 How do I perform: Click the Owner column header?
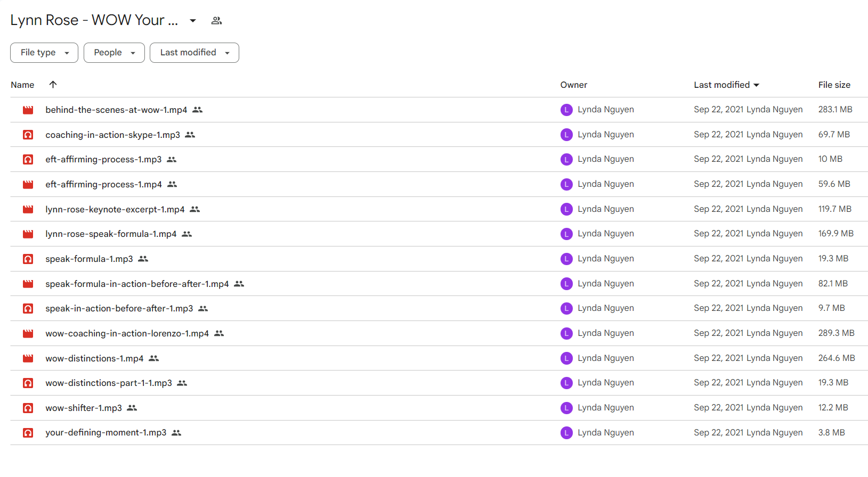[x=574, y=85]
